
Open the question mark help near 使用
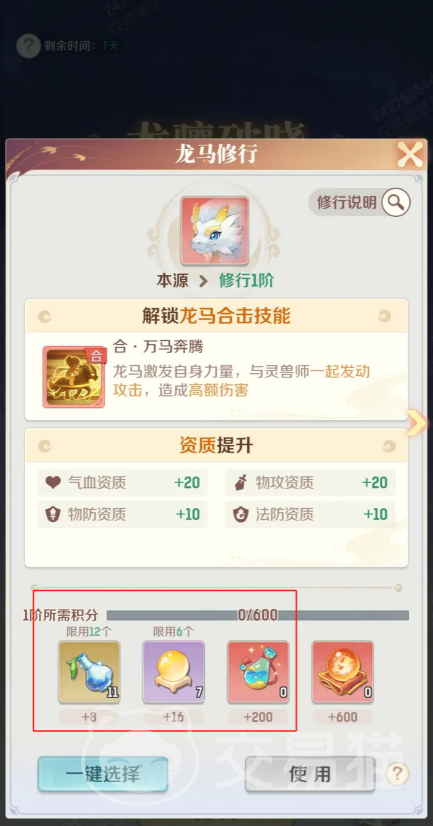coord(398,774)
